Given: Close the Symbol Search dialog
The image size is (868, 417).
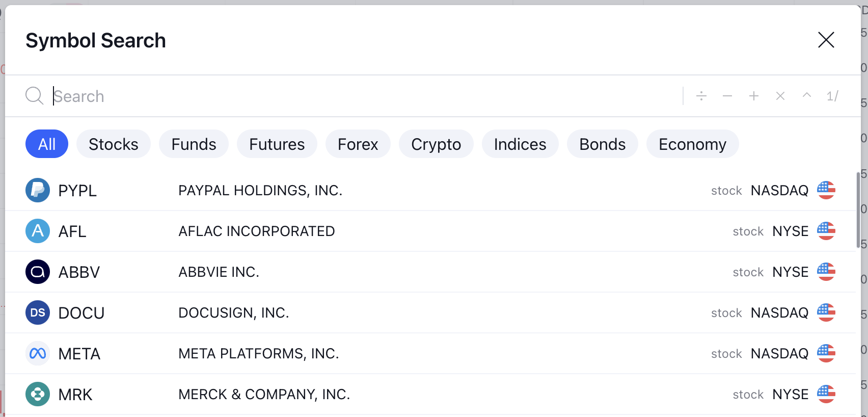Looking at the screenshot, I should [x=826, y=40].
